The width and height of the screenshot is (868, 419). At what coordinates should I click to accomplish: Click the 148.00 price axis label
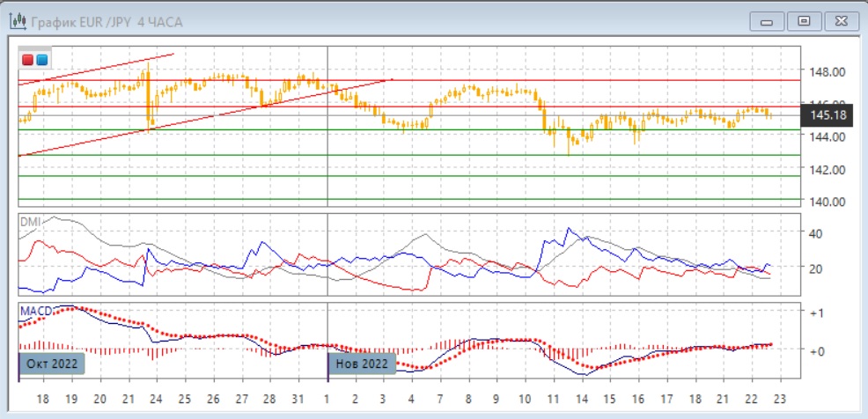point(828,72)
